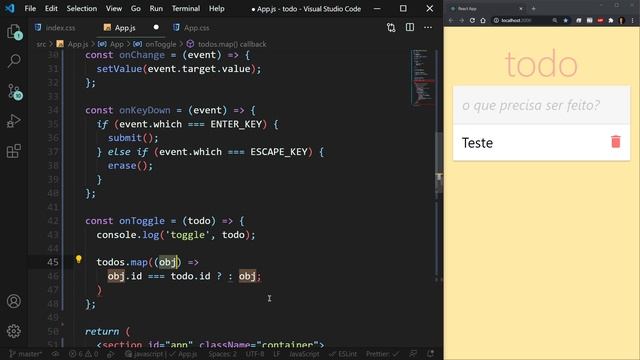Open the Terminal menu
This screenshot has height=360, width=640.
[186, 8]
